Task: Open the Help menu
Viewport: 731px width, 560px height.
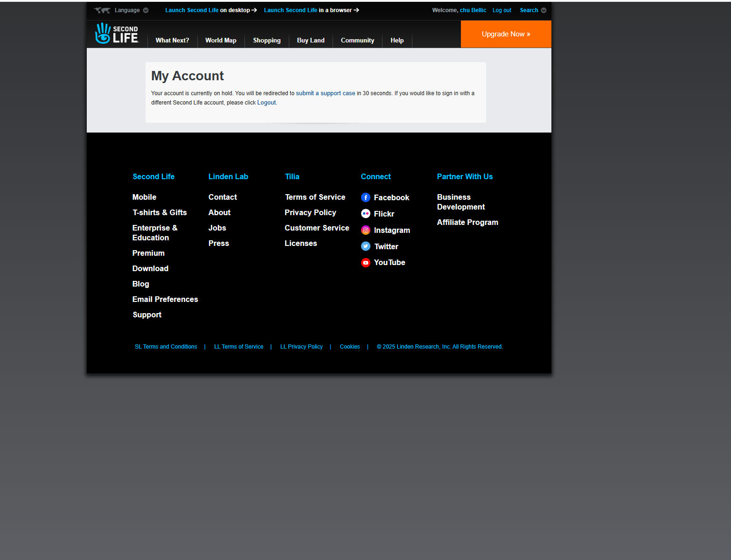Action: click(x=397, y=41)
